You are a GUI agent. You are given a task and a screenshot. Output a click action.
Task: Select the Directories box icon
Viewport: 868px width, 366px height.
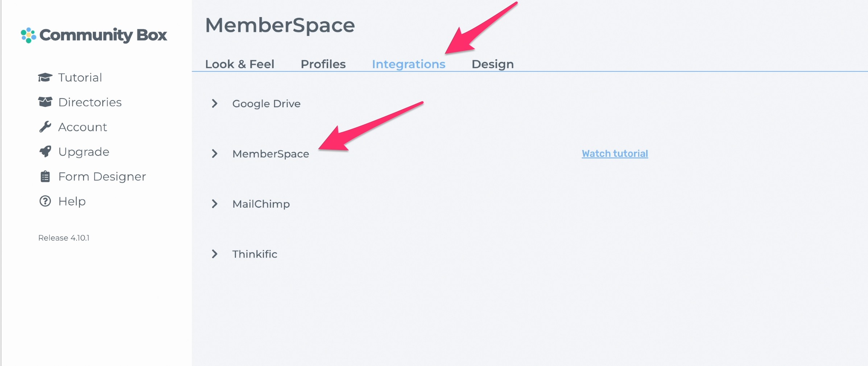pos(45,102)
